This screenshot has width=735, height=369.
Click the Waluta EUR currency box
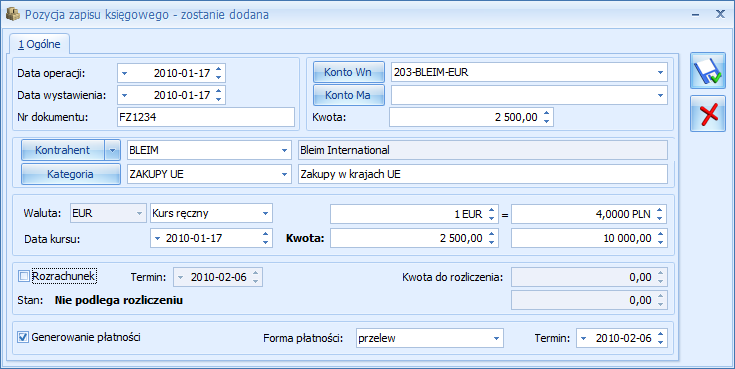(107, 213)
